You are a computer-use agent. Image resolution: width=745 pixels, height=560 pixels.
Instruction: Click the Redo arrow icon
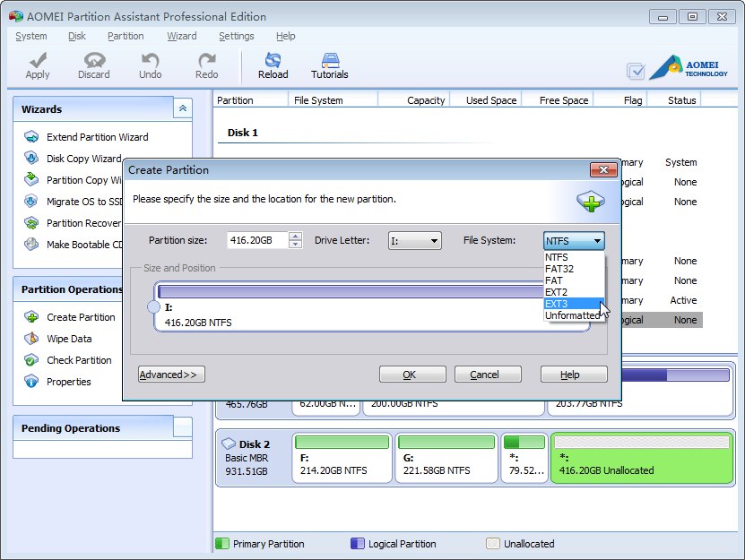tap(207, 60)
